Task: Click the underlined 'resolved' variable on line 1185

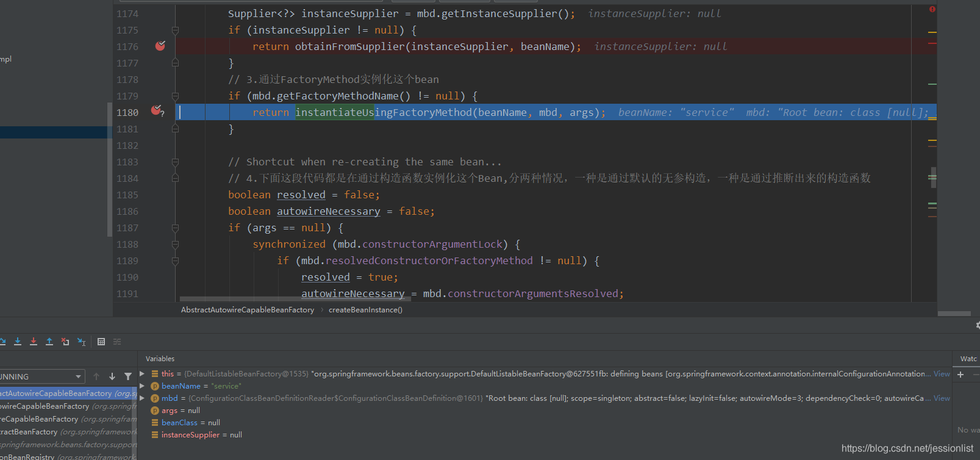Action: click(301, 195)
